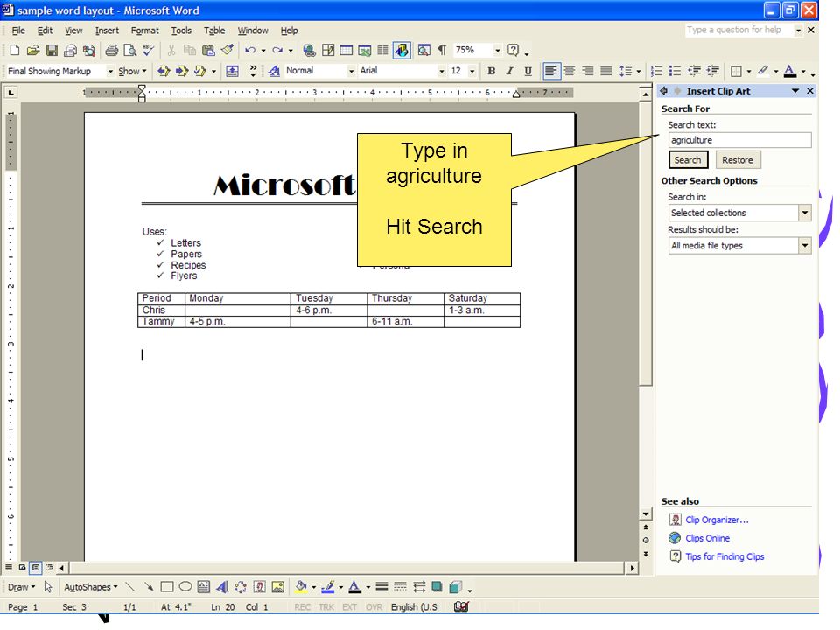Click the Restore button

coord(737,160)
